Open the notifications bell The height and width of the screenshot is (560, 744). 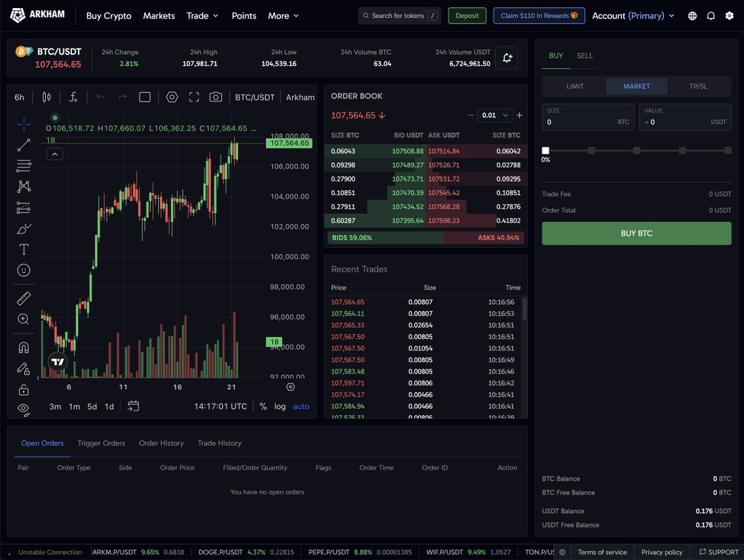coord(711,15)
